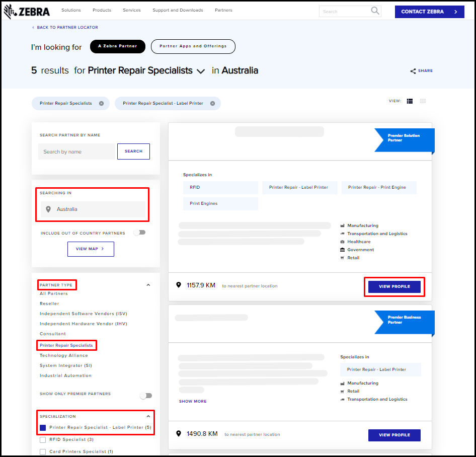Remove the Printer Repair Specialists filter chip
The width and height of the screenshot is (476, 457).
click(101, 103)
